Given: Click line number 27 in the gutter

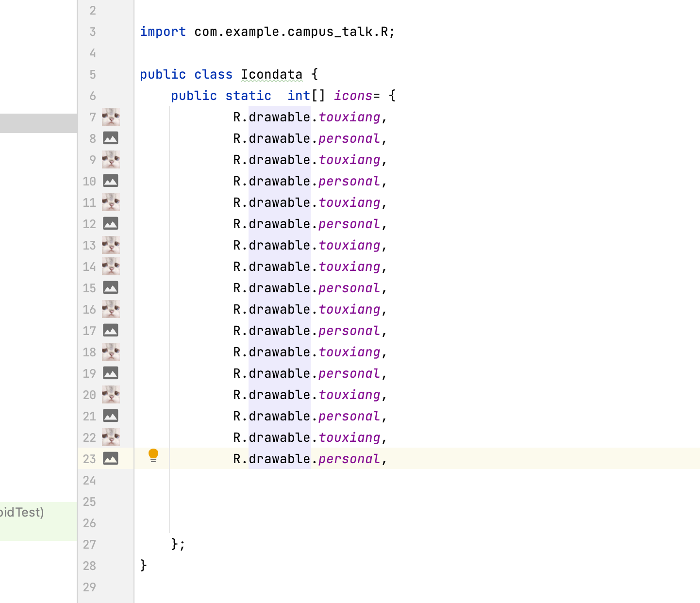Looking at the screenshot, I should (89, 544).
